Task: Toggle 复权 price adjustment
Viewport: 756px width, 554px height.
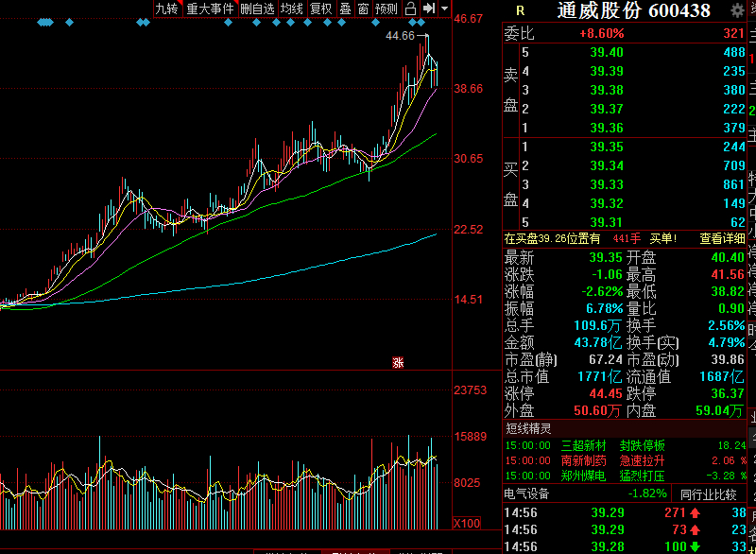Action: click(320, 9)
